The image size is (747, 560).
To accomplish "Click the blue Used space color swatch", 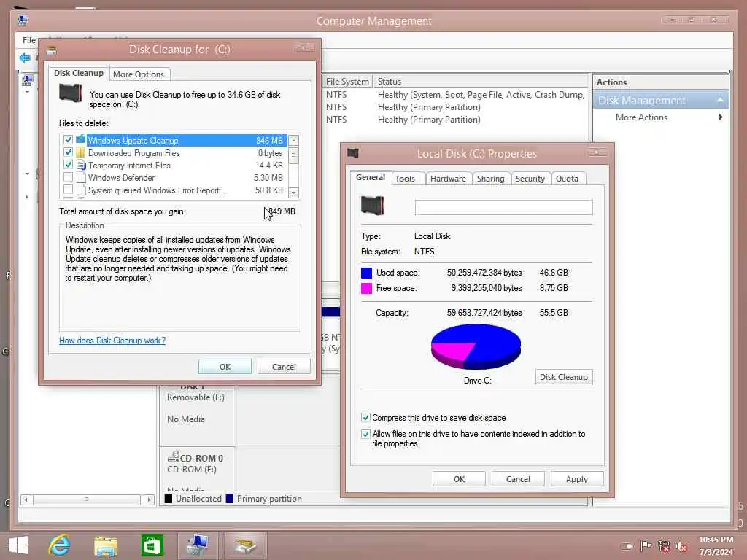I will point(366,273).
